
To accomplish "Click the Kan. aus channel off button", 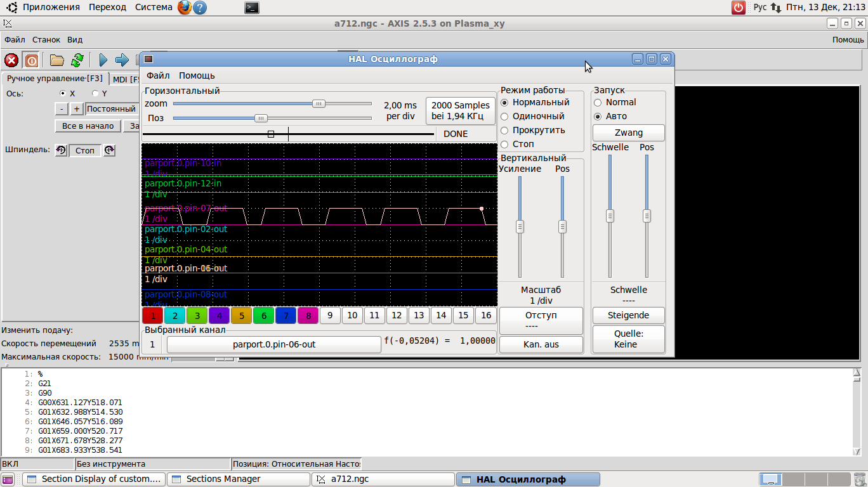I will click(541, 344).
